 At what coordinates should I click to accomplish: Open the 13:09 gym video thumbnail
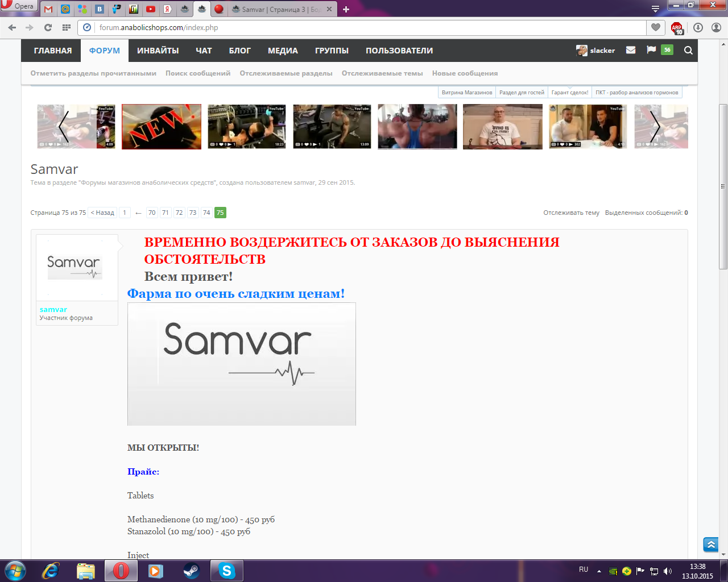(x=332, y=127)
